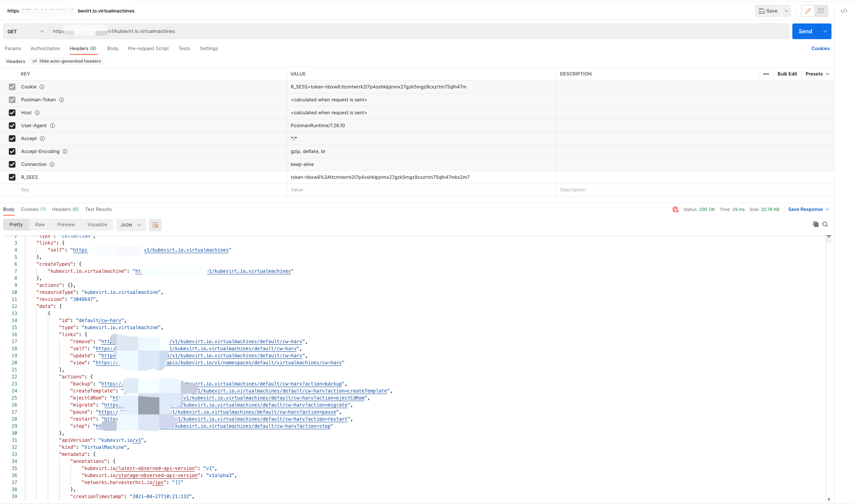Click the pencil edit icon near Save
The image size is (853, 504).
point(808,11)
